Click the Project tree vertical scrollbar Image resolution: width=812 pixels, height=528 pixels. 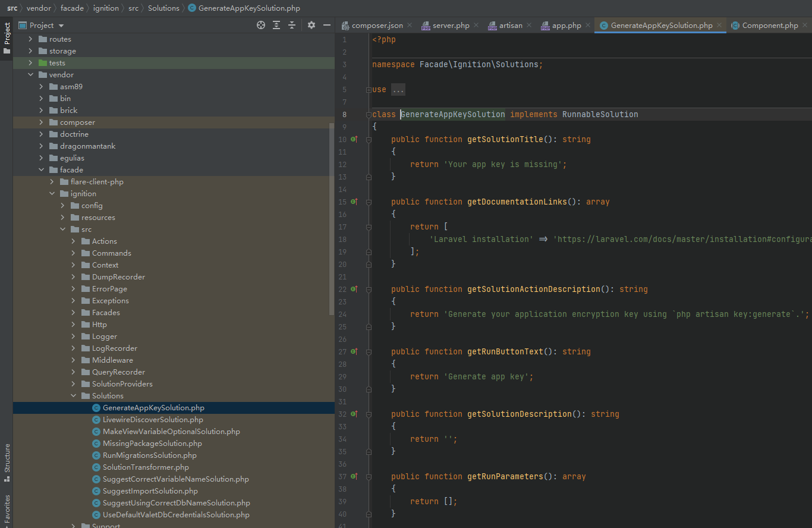[332, 219]
